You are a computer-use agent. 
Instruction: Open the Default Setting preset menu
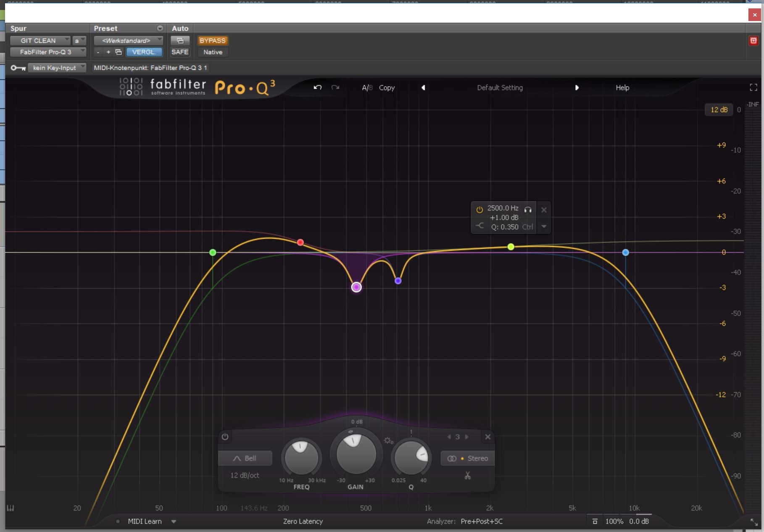tap(500, 88)
